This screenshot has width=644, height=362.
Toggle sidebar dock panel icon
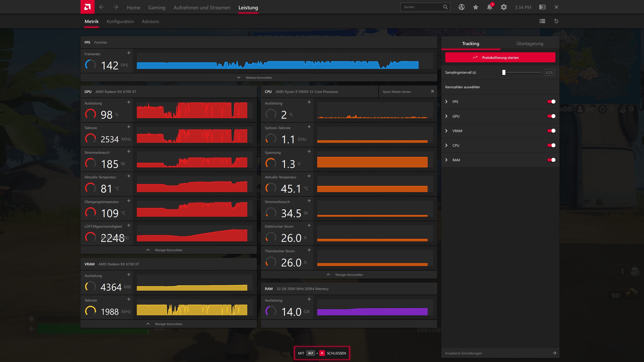point(542,7)
